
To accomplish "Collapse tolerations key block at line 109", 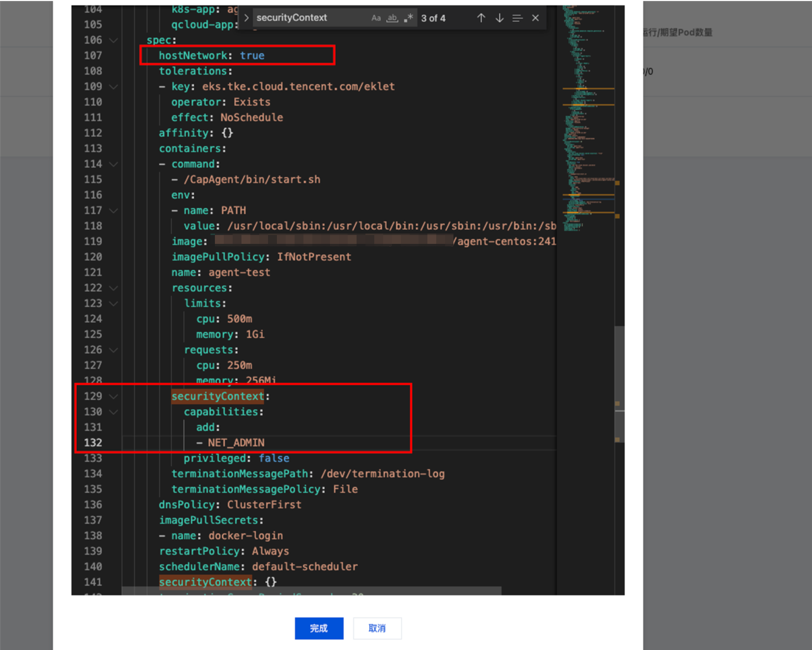I will coord(114,87).
